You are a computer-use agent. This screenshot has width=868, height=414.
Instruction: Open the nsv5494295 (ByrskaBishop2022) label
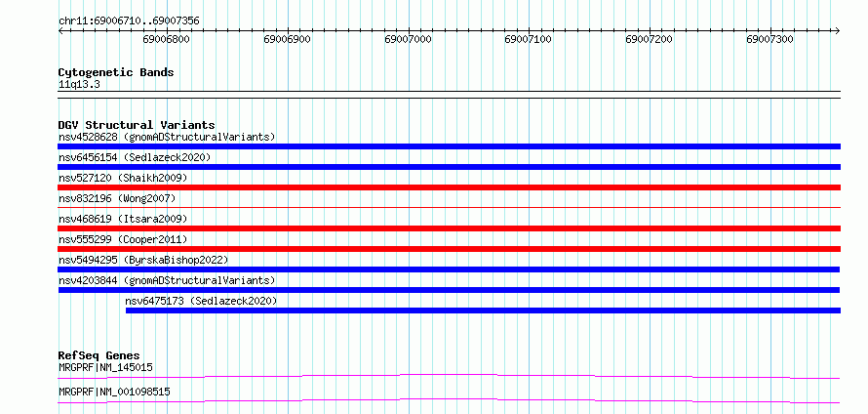point(143,260)
